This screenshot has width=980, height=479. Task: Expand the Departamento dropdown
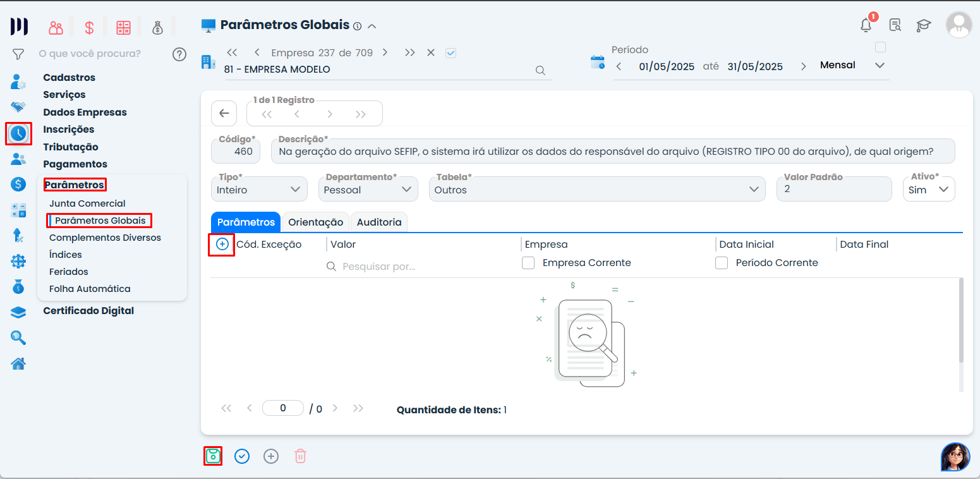(368, 190)
